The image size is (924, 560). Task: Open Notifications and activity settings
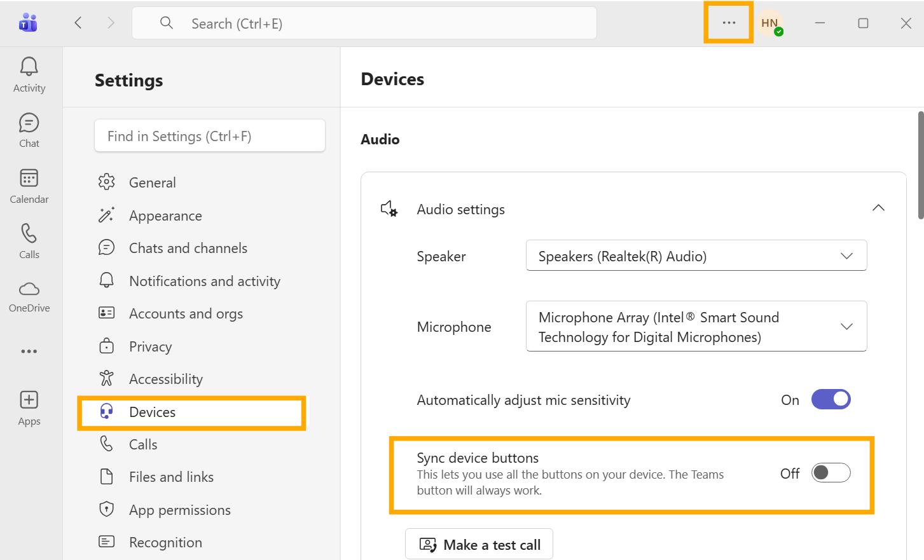coord(204,281)
